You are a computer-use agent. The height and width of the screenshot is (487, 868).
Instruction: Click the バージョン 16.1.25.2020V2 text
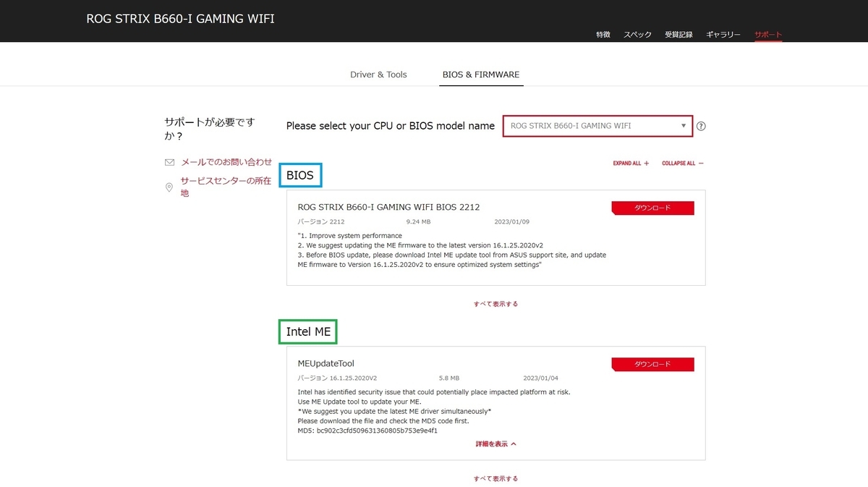tap(337, 378)
